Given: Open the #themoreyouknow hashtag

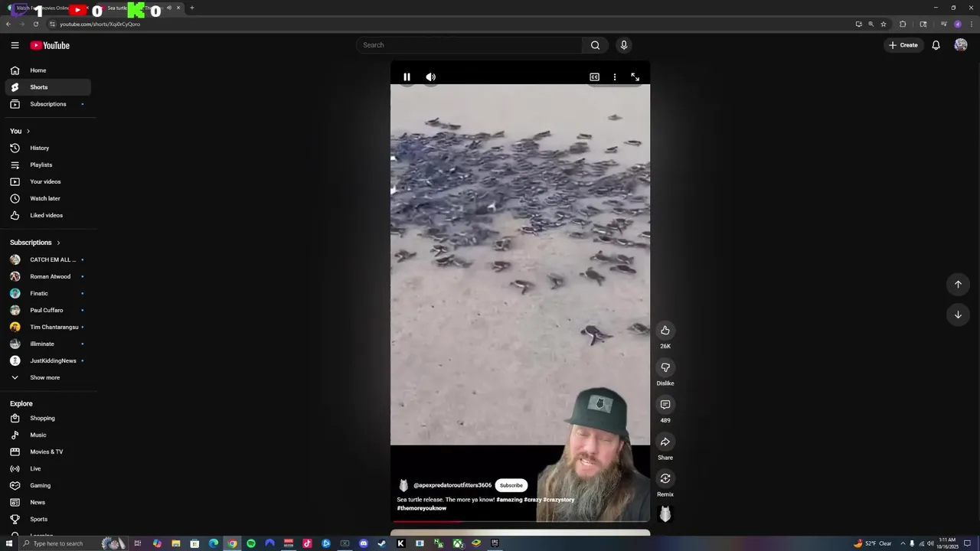Looking at the screenshot, I should pyautogui.click(x=421, y=508).
